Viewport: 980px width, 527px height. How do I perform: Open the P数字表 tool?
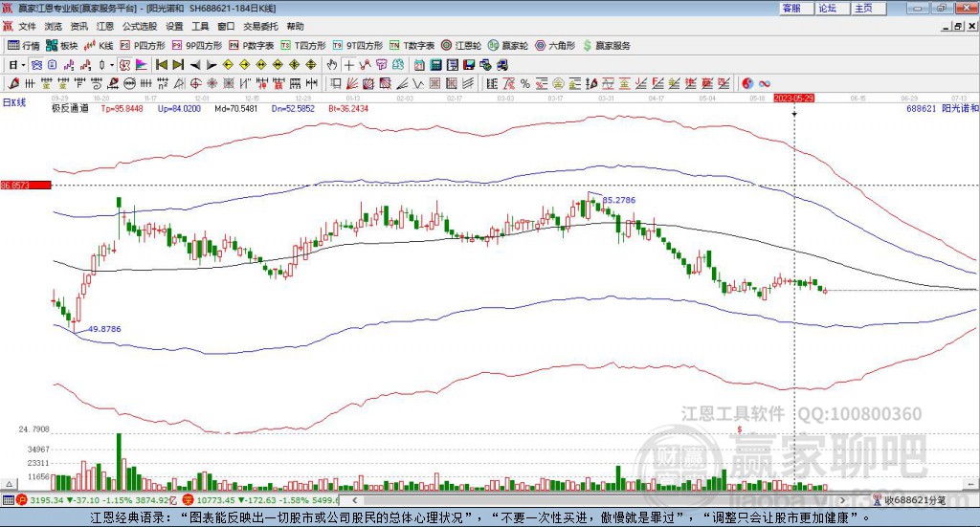(252, 46)
